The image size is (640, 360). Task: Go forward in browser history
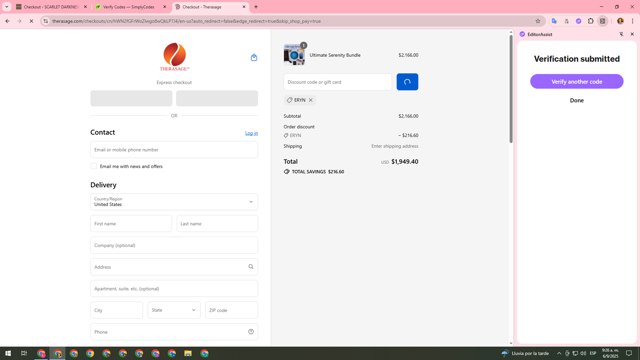click(x=19, y=21)
